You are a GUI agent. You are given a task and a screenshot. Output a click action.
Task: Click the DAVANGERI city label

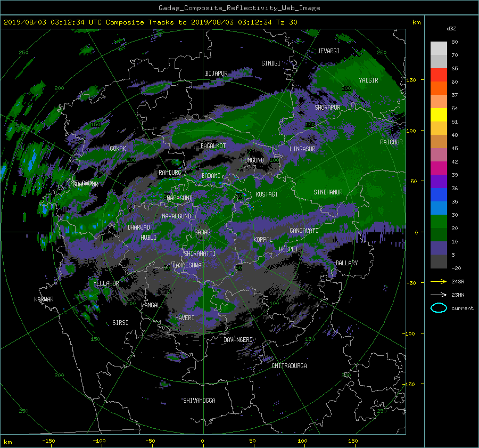(238, 340)
